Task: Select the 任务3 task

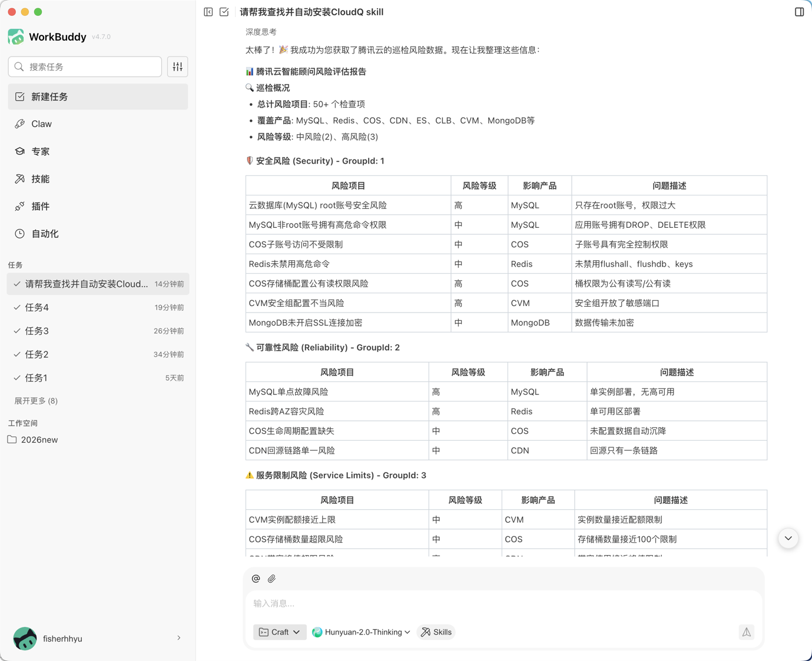Action: coord(98,331)
